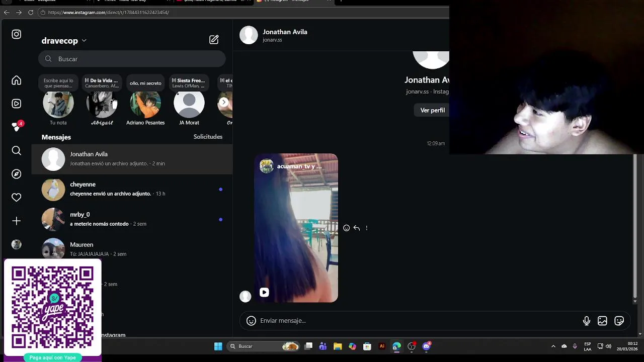Open Discord from taskbar

pyautogui.click(x=427, y=346)
